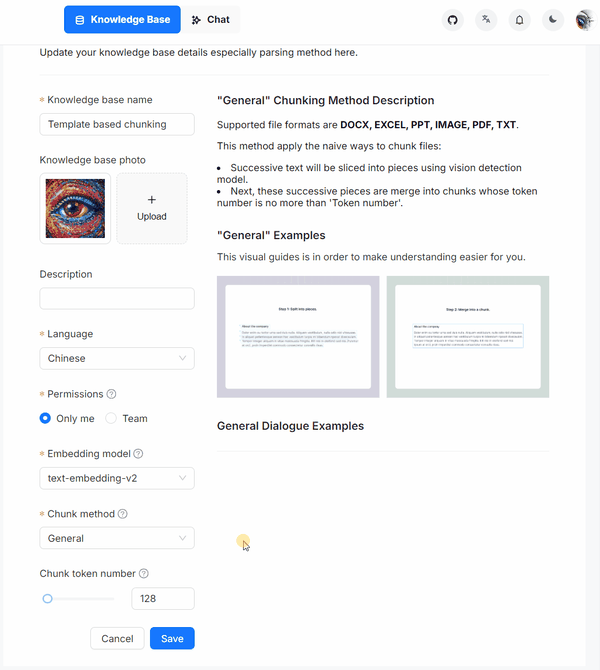Toggle dark mode moon icon
Image resolution: width=600 pixels, height=670 pixels.
pyautogui.click(x=552, y=20)
